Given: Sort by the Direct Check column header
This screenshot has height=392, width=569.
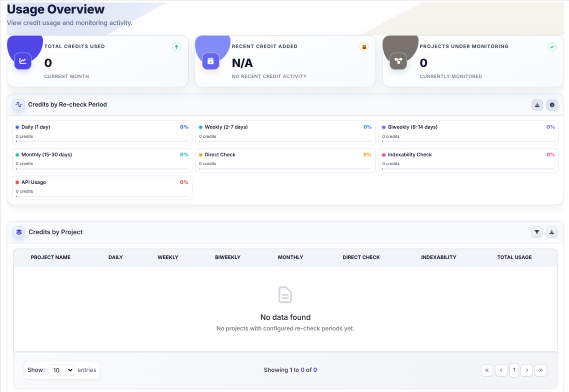Looking at the screenshot, I should point(361,257).
